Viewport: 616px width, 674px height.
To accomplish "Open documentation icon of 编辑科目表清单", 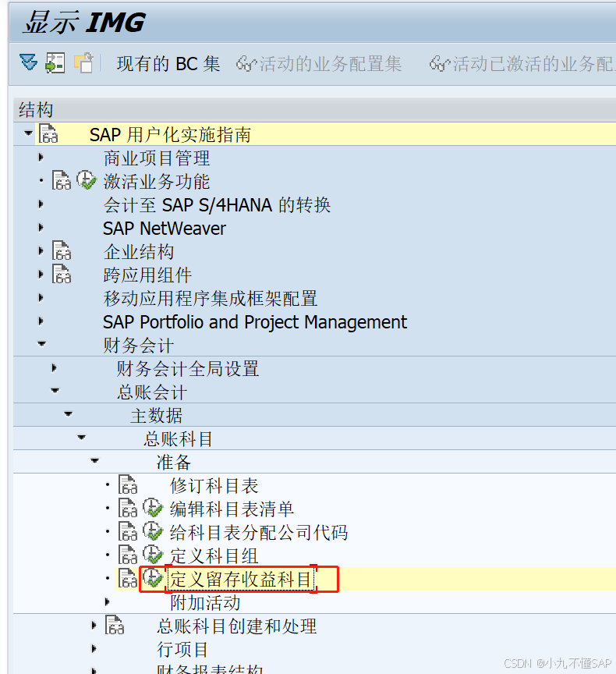I will point(128,508).
